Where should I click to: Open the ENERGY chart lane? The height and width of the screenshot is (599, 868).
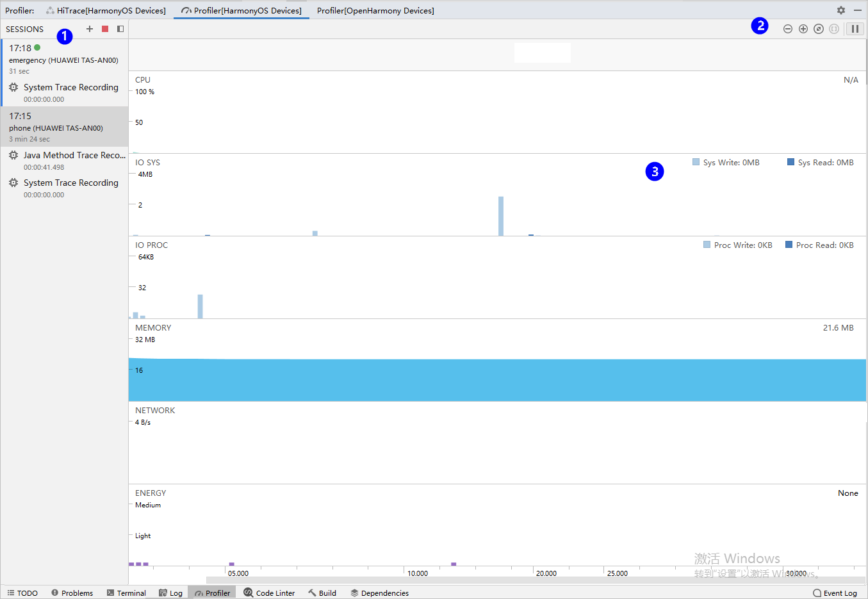coord(497,525)
